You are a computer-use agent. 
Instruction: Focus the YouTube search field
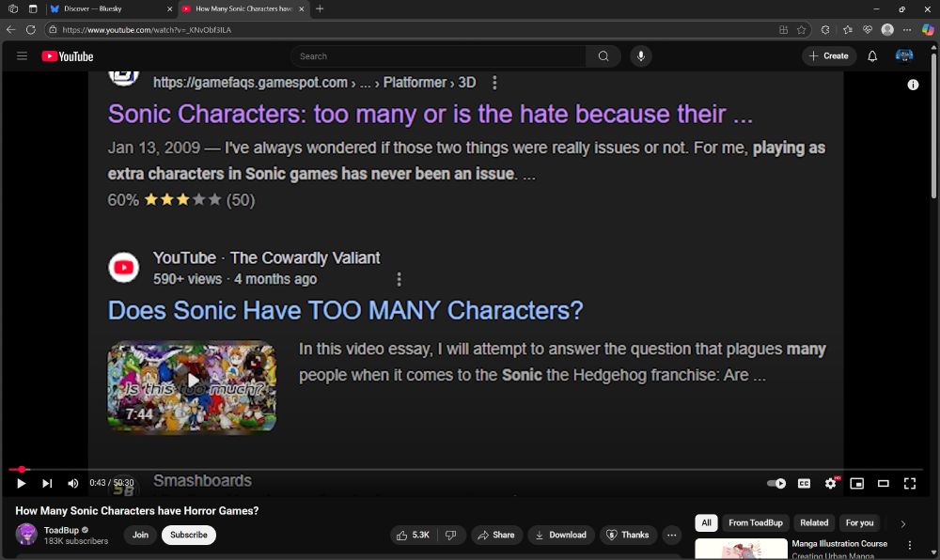438,56
